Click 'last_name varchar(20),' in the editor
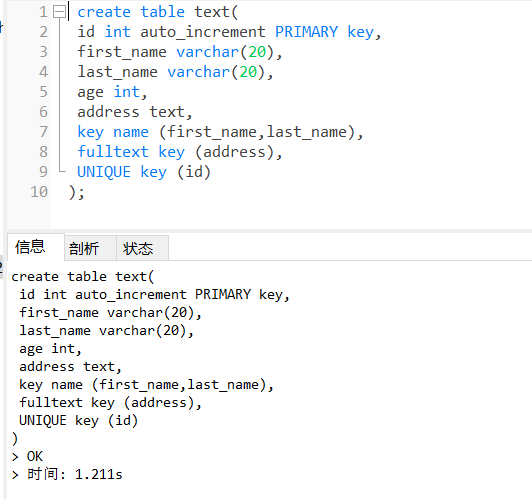The width and height of the screenshot is (532, 499). pos(175,72)
